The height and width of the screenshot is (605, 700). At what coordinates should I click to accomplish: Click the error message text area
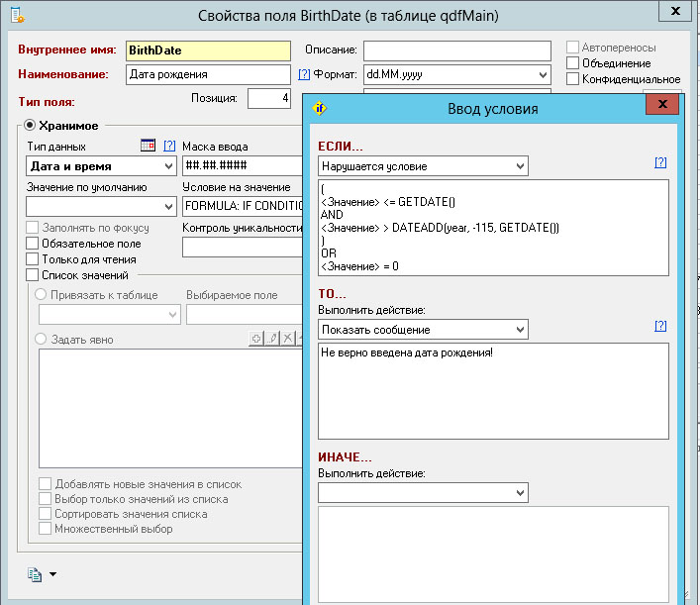[x=493, y=390]
